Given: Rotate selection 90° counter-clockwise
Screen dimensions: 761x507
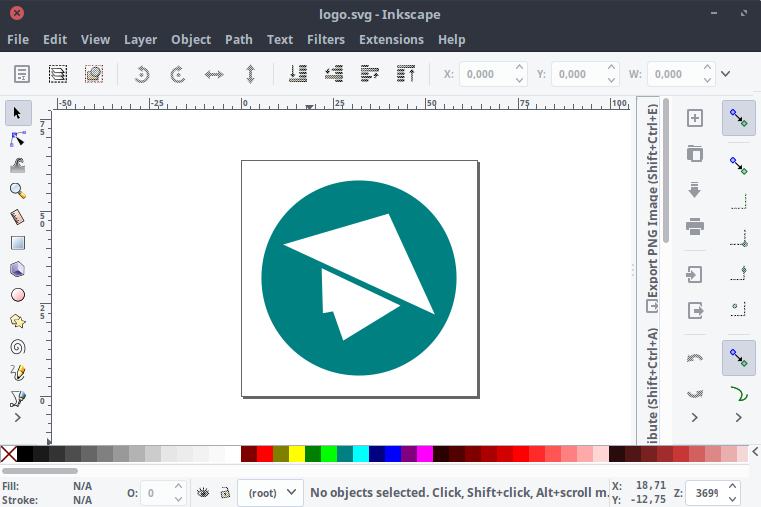Looking at the screenshot, I should click(x=142, y=74).
